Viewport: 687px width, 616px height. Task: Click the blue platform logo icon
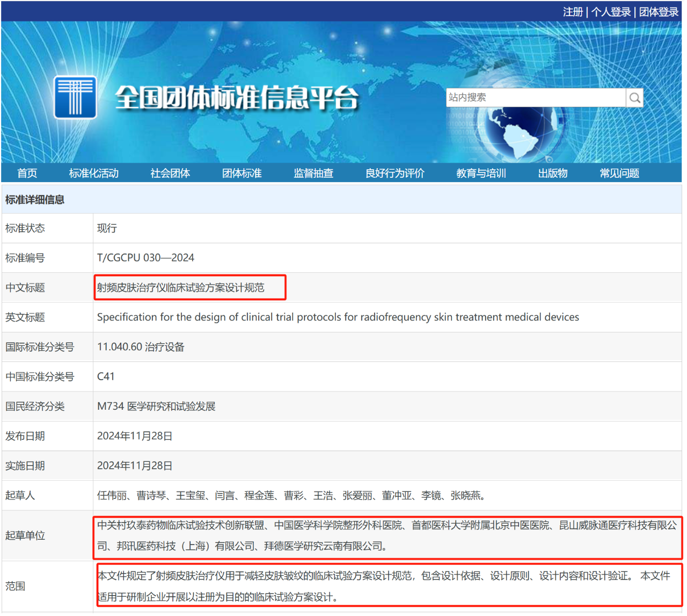(75, 97)
